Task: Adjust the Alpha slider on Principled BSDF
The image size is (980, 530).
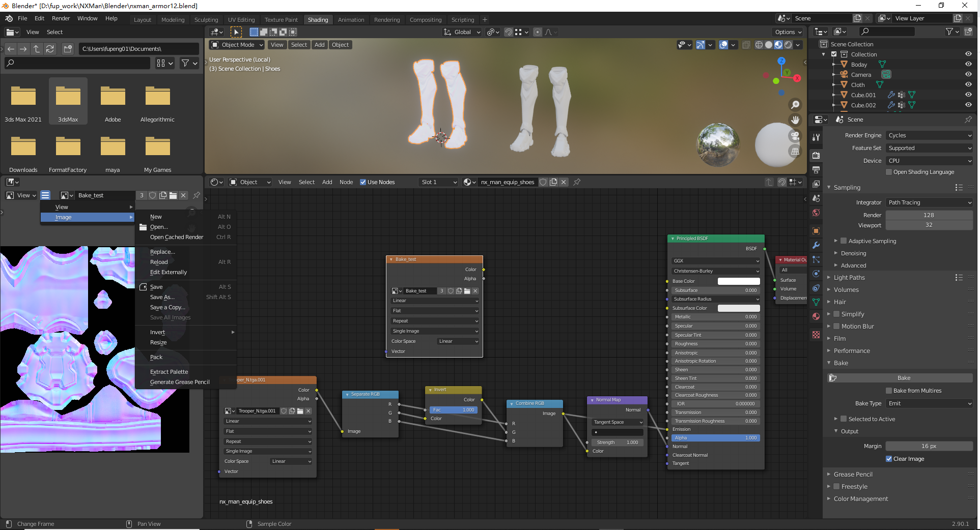Action: tap(715, 438)
